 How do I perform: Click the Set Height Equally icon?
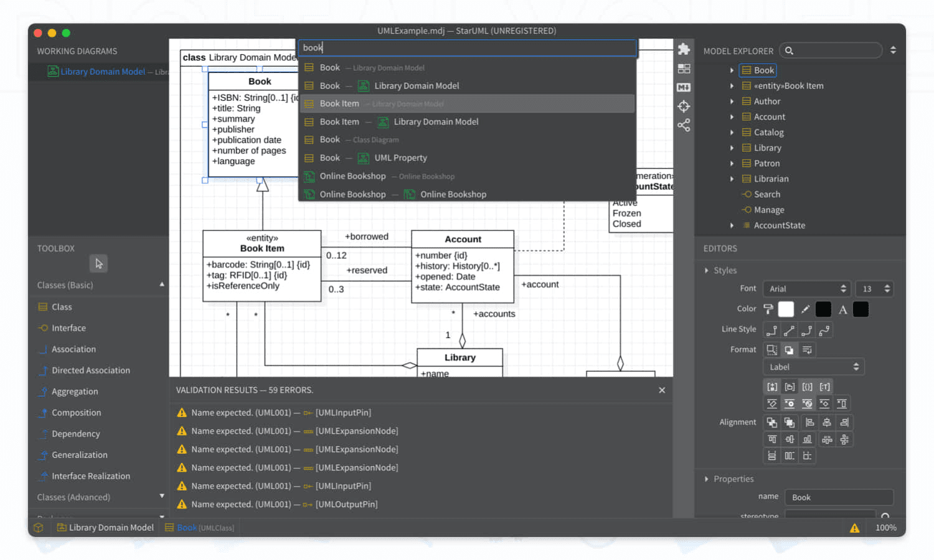pyautogui.click(x=790, y=456)
